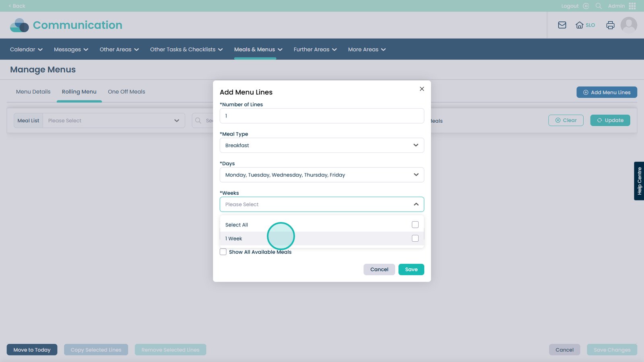Close the Add Menu Lines dialog
The image size is (644, 362).
pos(422,89)
